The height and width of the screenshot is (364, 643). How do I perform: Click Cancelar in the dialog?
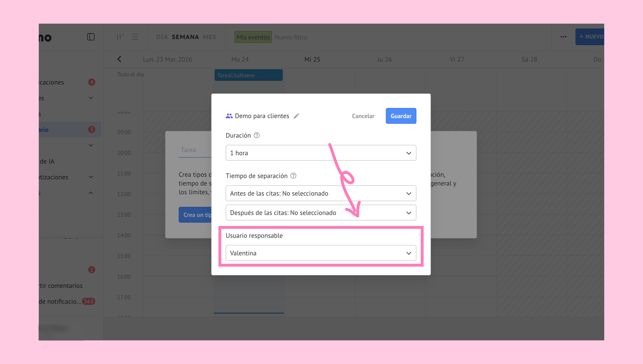coord(363,116)
